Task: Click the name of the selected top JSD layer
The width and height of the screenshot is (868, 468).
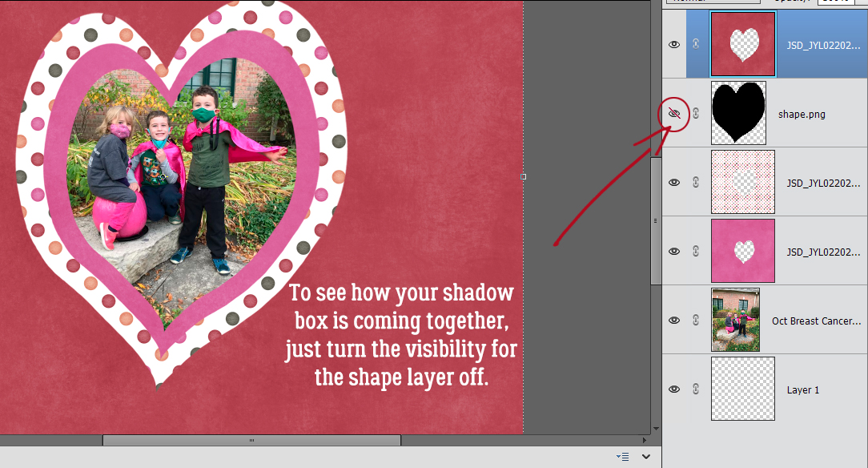Action: tap(824, 46)
